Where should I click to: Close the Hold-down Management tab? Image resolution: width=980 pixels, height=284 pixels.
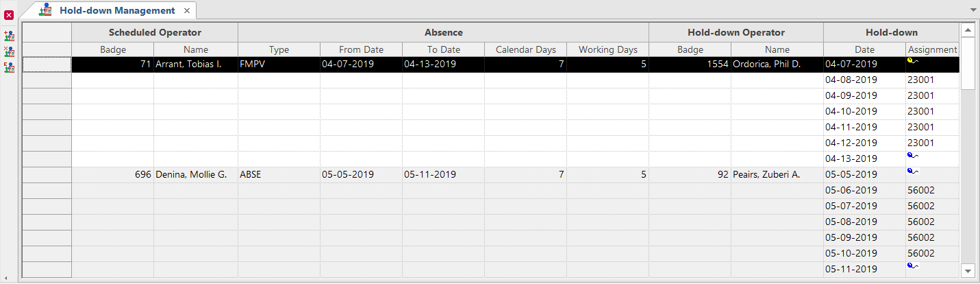pyautogui.click(x=187, y=11)
